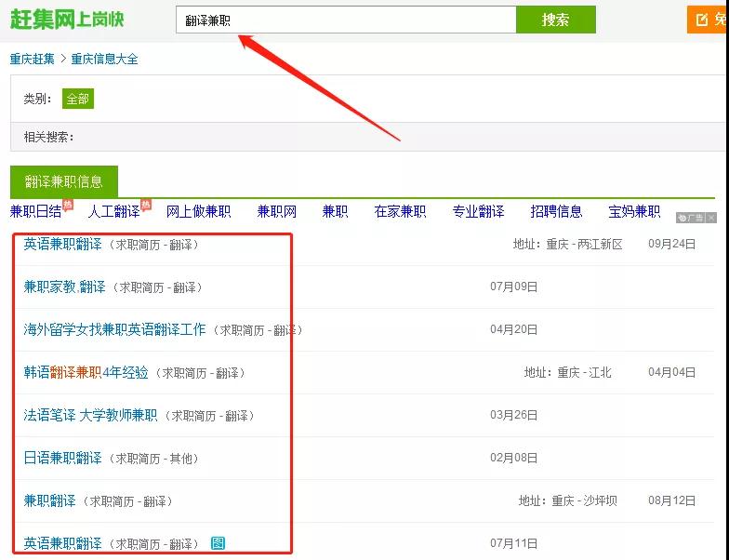729x560 pixels.
Task: Click the search input field containing 翻译兼职
Action: [x=345, y=20]
